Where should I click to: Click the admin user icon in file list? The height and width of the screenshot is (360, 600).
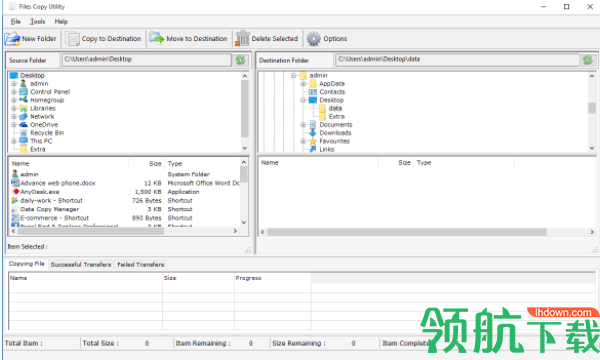15,174
